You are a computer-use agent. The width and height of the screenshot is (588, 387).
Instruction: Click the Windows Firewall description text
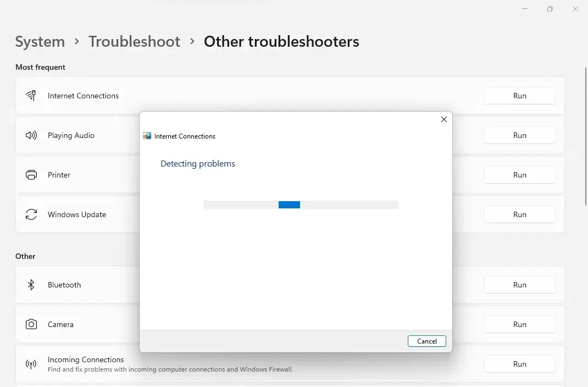pyautogui.click(x=170, y=369)
